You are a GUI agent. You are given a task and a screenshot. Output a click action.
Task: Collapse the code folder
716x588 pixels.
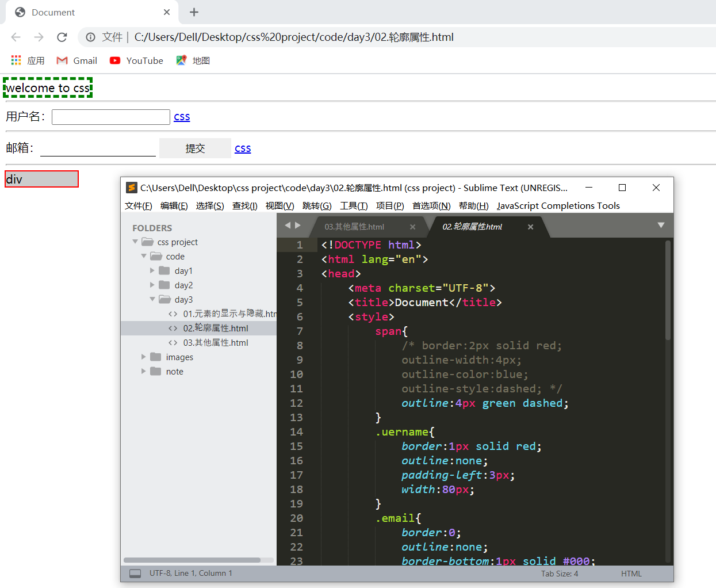(144, 256)
